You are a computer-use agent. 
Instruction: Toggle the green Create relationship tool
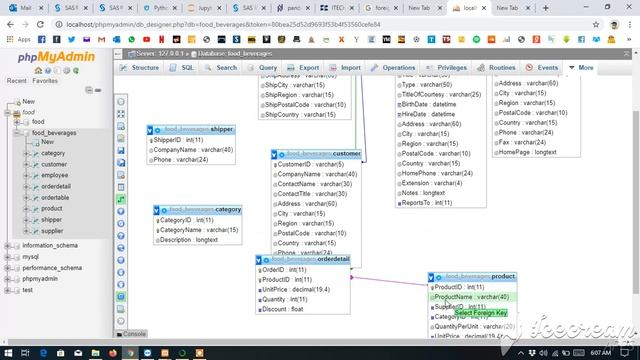[121, 199]
